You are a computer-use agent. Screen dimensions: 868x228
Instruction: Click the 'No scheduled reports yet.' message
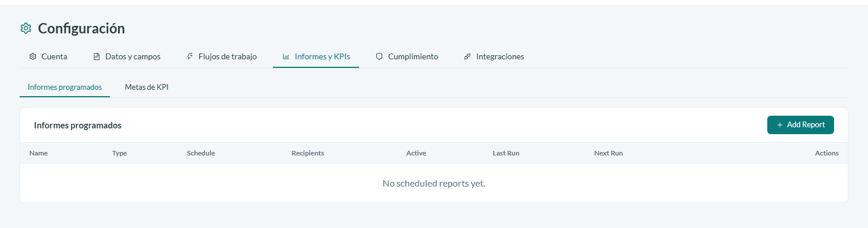point(434,183)
